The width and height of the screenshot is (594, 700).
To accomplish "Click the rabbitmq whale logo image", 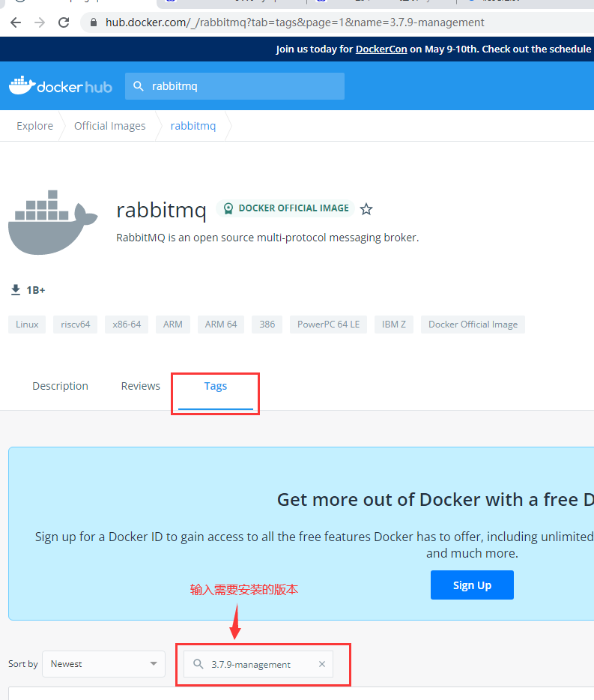I will click(53, 223).
